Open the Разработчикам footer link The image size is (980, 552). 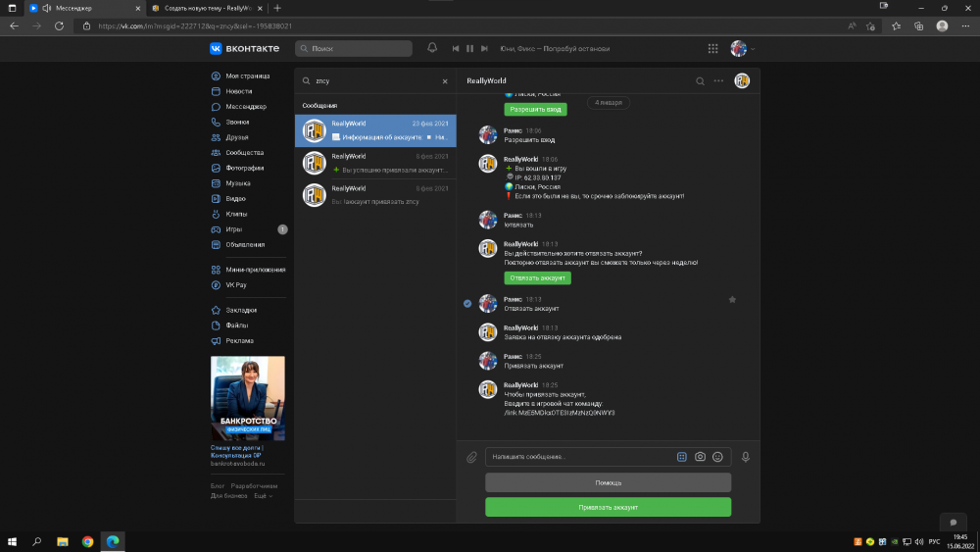tap(254, 485)
